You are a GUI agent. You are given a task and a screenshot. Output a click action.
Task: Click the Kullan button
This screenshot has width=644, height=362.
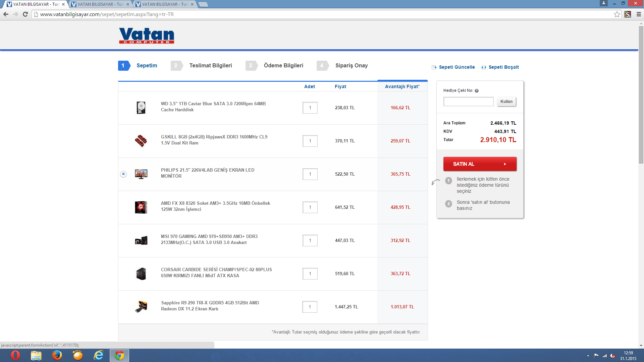pos(506,102)
